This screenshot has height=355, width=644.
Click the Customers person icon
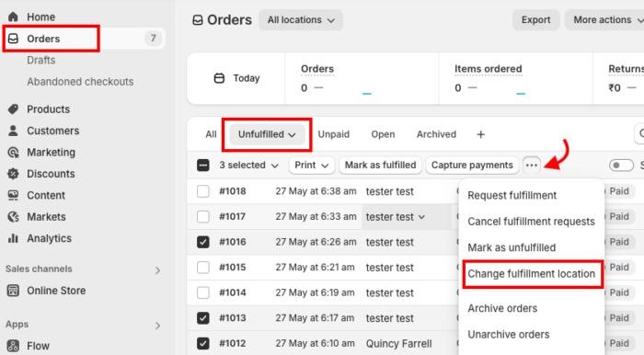[13, 131]
